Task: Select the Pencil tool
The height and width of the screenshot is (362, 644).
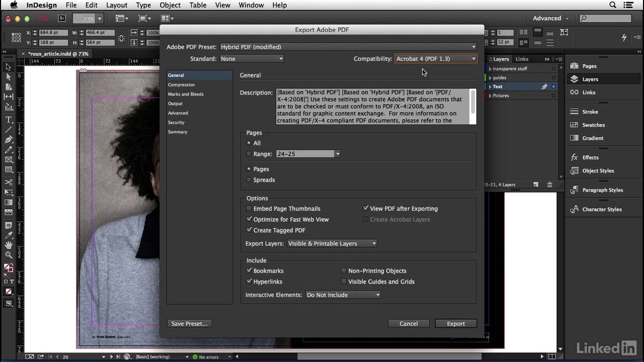Action: pos(9,150)
